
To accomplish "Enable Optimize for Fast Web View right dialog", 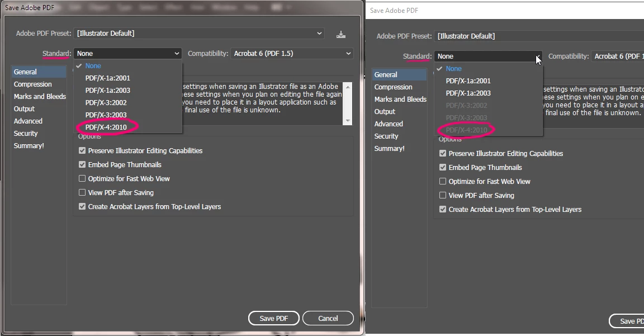I will (x=443, y=182).
